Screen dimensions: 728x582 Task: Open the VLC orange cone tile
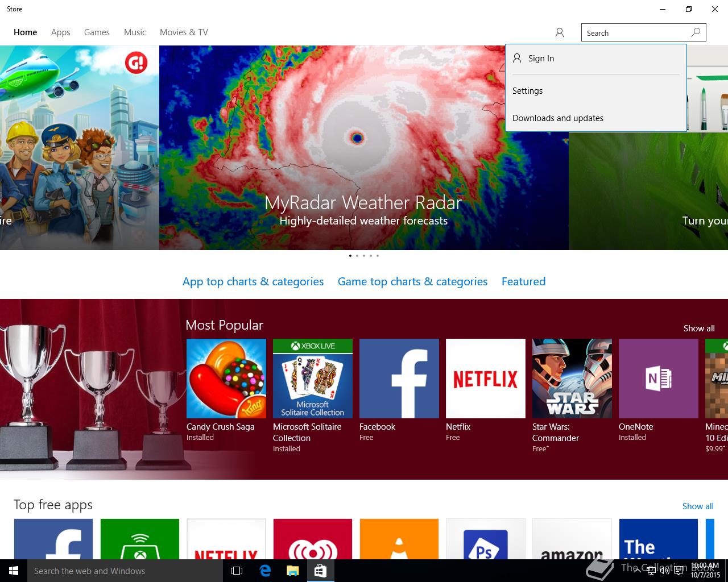click(399, 539)
